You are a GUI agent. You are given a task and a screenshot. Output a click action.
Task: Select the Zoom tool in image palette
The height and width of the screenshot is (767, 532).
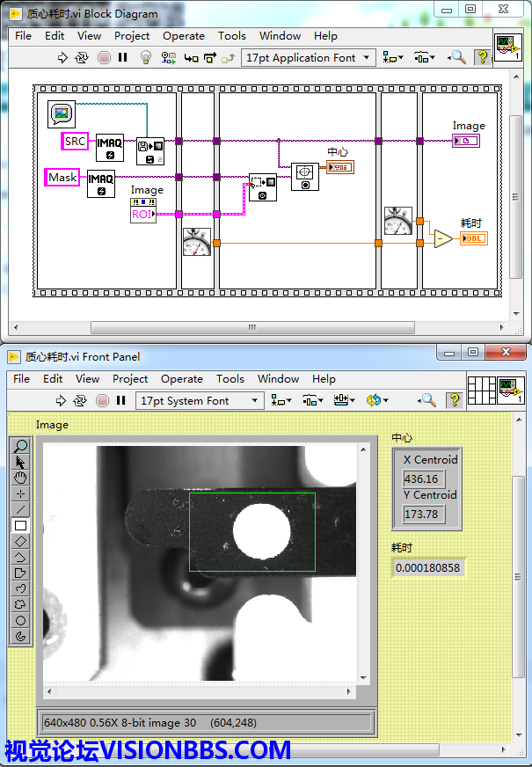[x=21, y=446]
